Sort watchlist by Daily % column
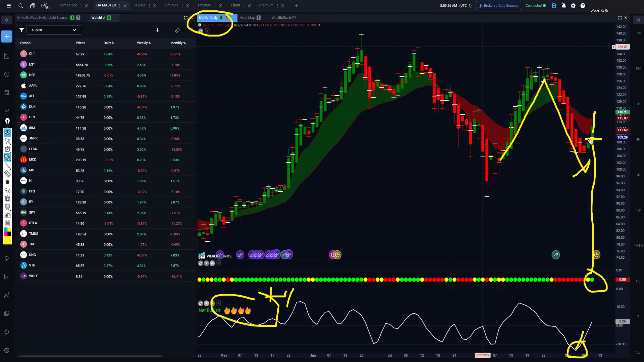This screenshot has width=644, height=362. pos(110,43)
